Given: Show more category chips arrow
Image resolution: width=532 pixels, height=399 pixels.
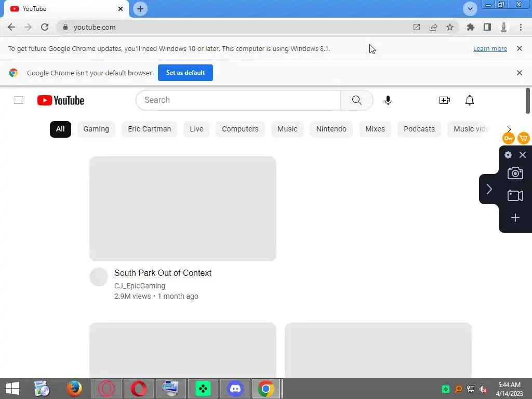Looking at the screenshot, I should pos(509,129).
